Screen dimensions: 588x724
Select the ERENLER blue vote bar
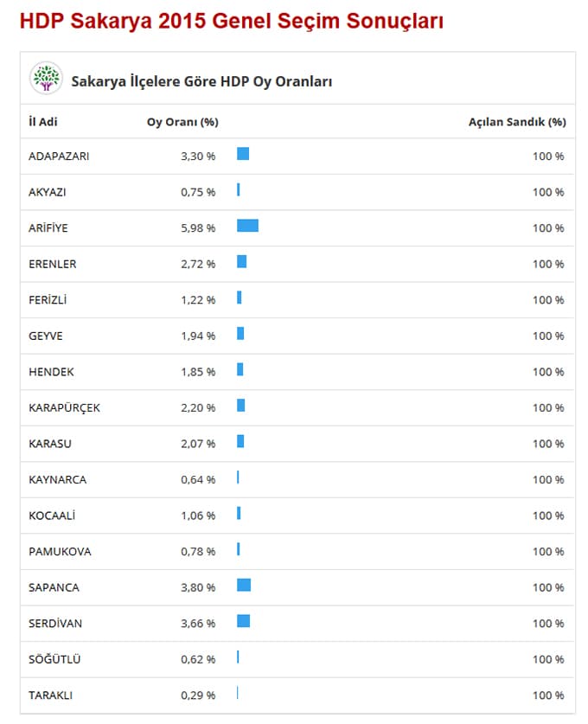tap(242, 261)
